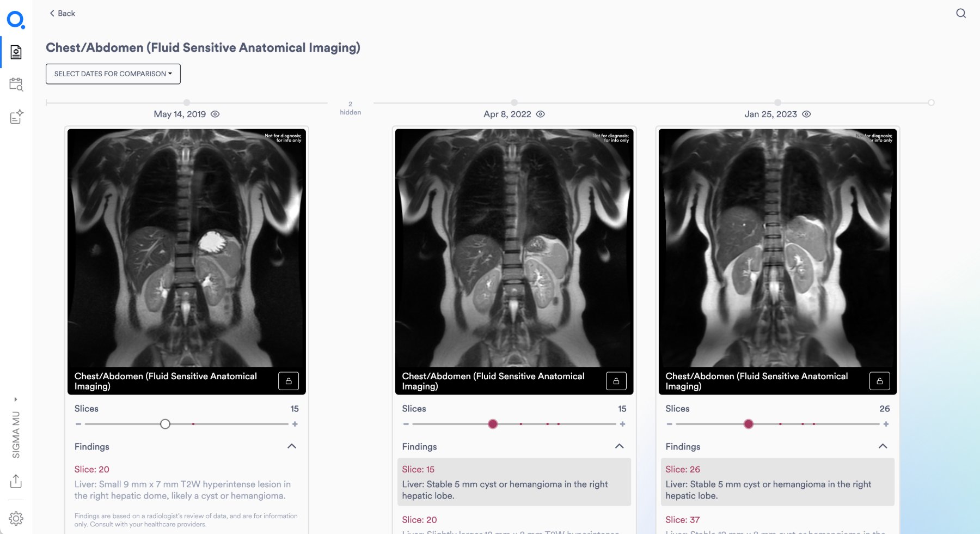The width and height of the screenshot is (980, 534).
Task: Collapse Findings section for Jan 25, 2023
Action: click(883, 446)
